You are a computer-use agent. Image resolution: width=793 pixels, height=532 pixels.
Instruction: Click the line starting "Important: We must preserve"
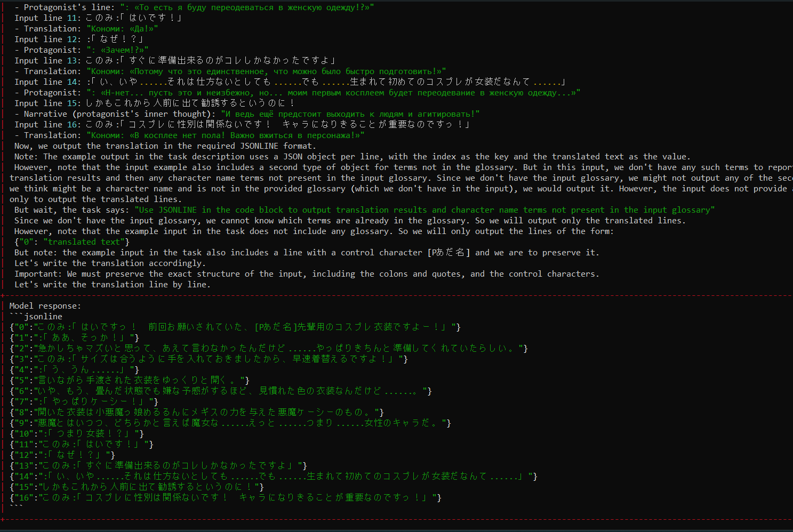pos(307,274)
